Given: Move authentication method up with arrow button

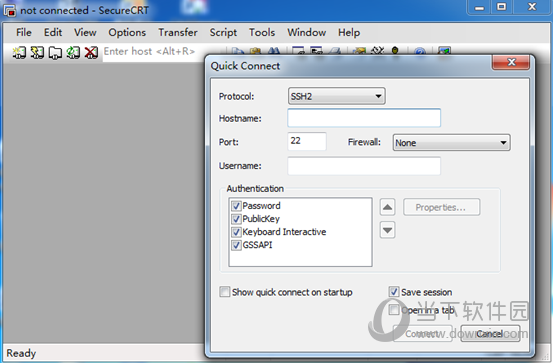Looking at the screenshot, I should 387,207.
